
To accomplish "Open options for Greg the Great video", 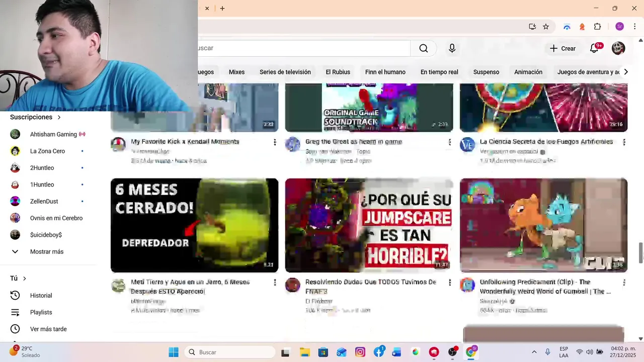I will click(449, 142).
